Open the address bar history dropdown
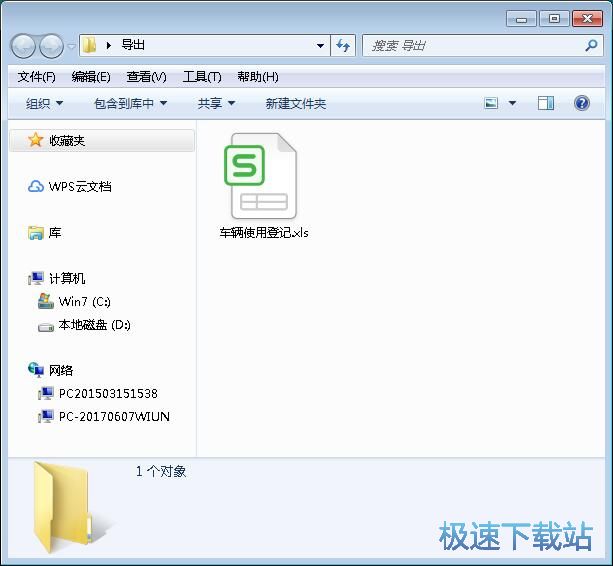The width and height of the screenshot is (613, 566). tap(320, 46)
